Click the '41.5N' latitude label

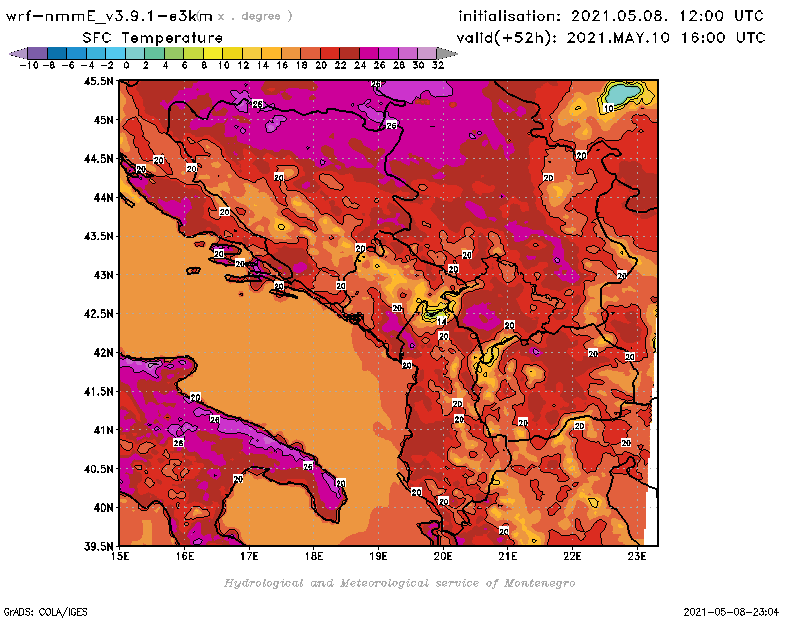click(98, 391)
